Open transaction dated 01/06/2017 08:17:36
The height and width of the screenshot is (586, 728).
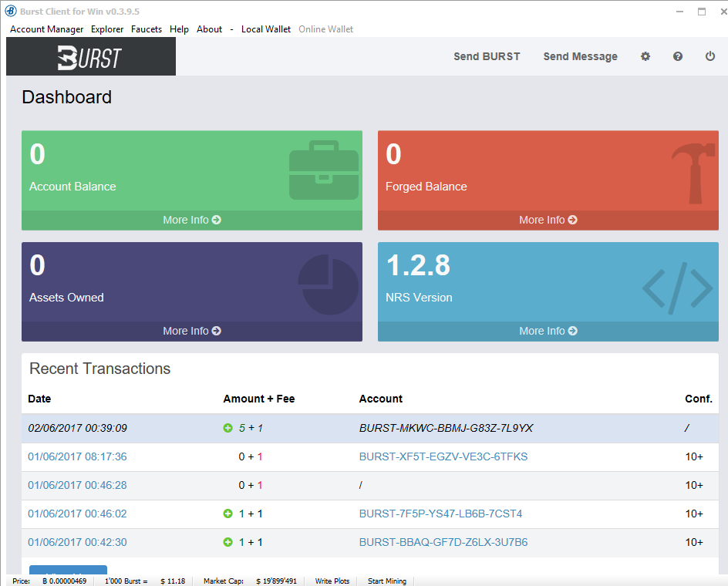coord(77,457)
